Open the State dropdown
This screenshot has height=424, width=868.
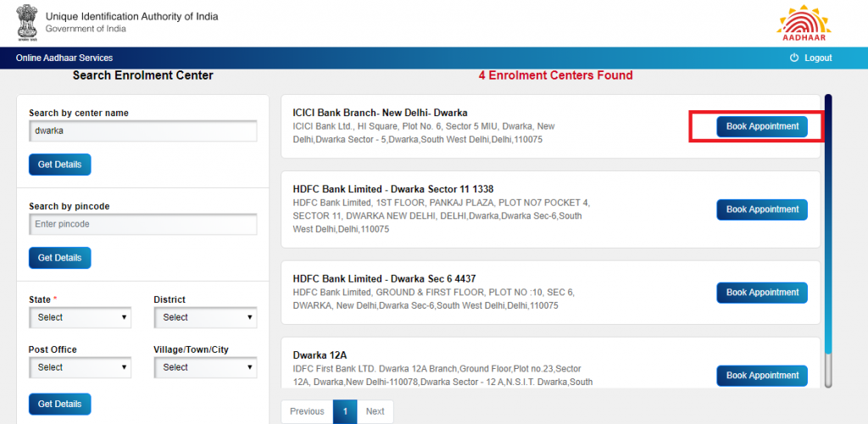tap(81, 318)
